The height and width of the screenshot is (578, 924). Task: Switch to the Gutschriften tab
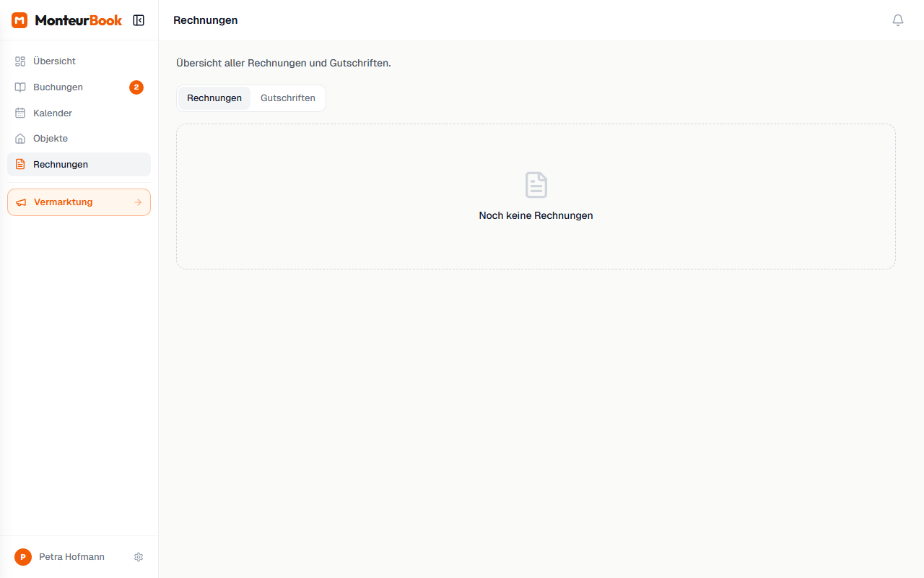[287, 98]
